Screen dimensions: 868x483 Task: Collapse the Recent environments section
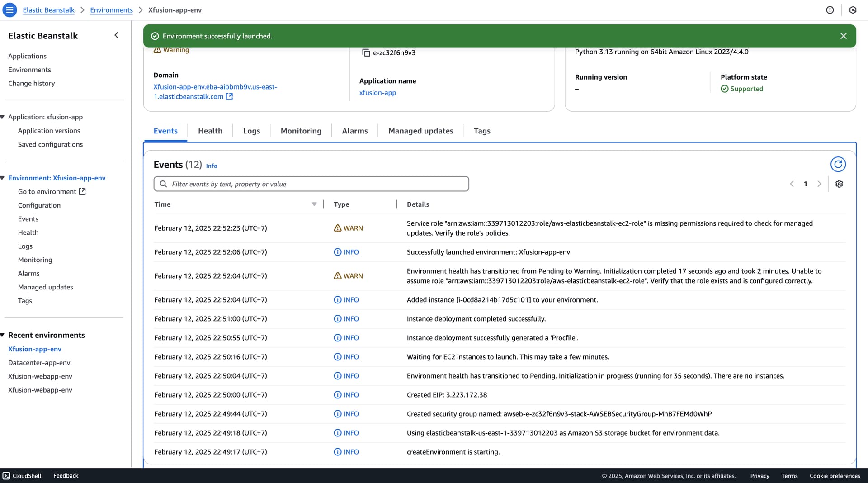3,335
